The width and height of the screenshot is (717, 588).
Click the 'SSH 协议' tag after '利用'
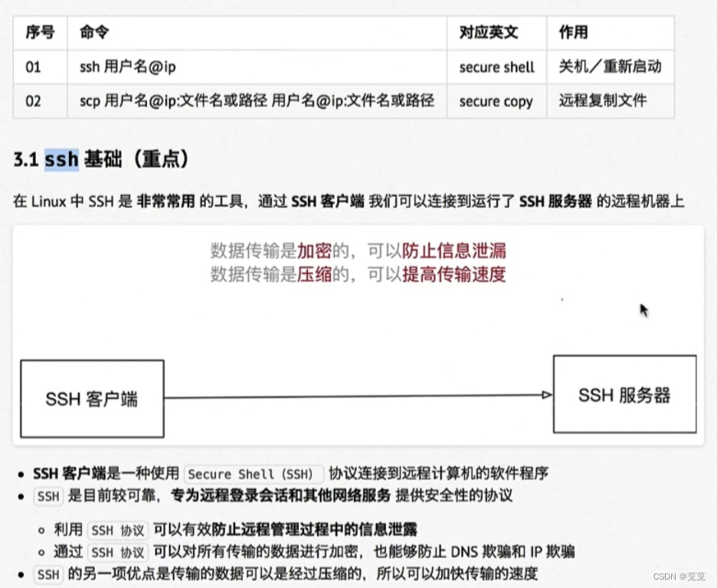click(117, 531)
